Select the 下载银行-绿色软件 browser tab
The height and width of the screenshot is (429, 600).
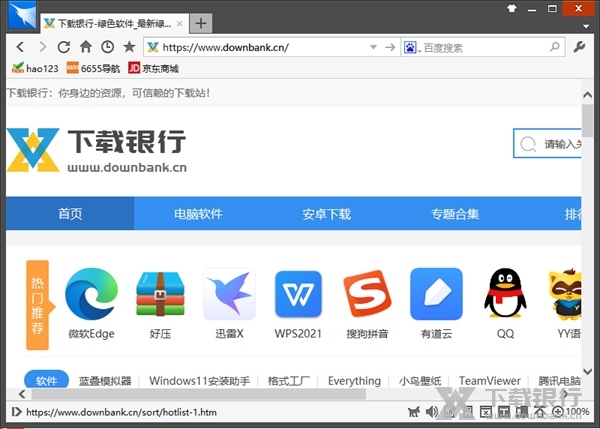114,24
